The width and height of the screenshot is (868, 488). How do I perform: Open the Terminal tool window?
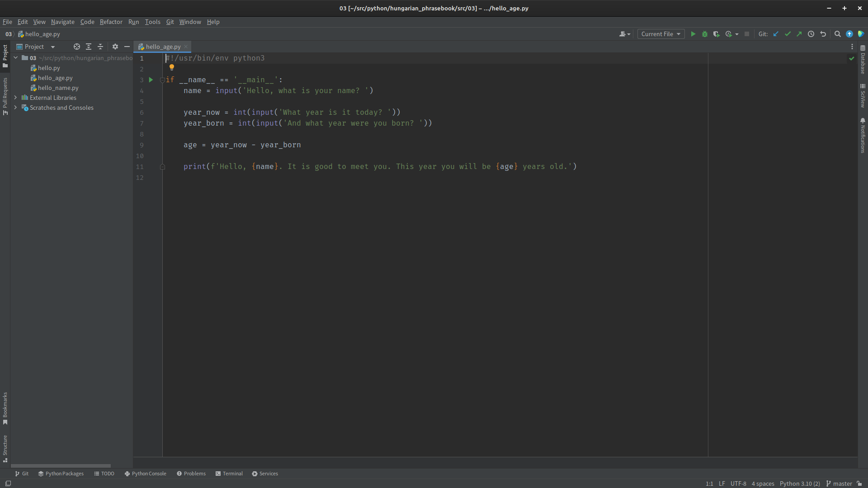coord(229,474)
